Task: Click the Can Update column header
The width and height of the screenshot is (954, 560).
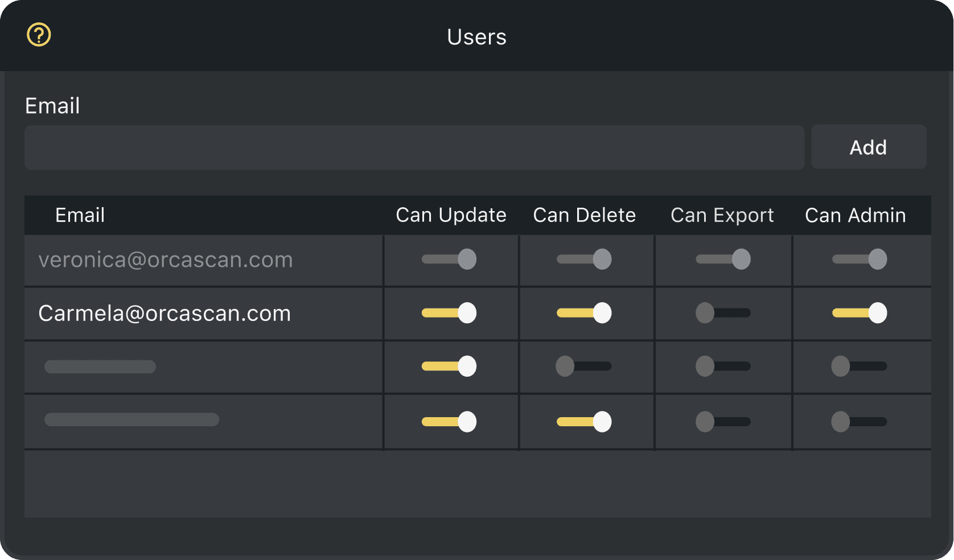Action: (451, 215)
